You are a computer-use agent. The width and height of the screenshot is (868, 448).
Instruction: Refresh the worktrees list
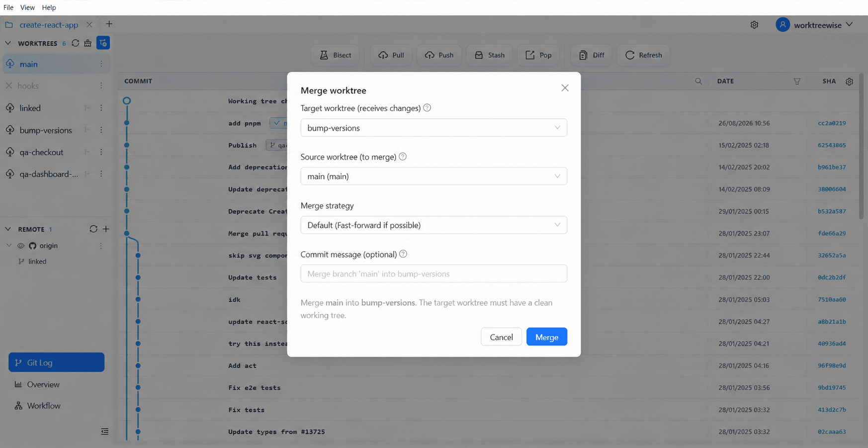pos(75,43)
